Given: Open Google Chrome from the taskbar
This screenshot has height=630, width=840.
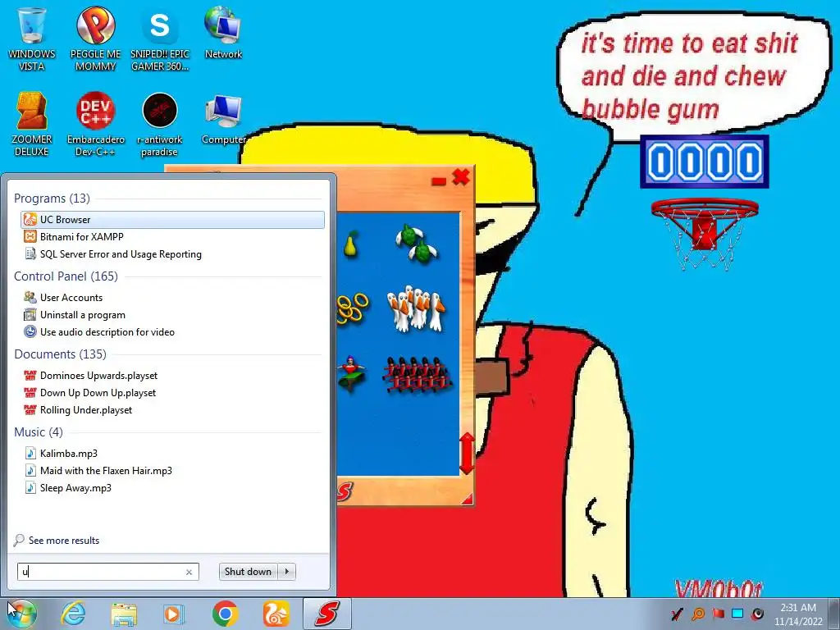Looking at the screenshot, I should pos(225,614).
